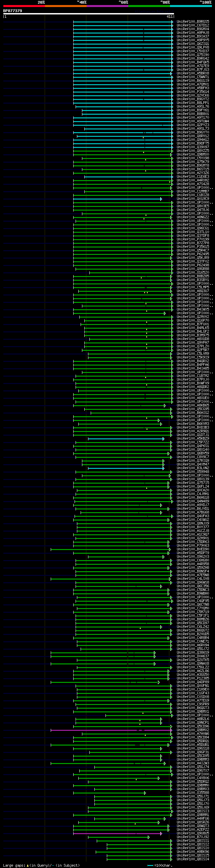This screenshot has width=215, height=868.
Task: Click the cyan ~100% color legend segment
Action: [191, 6]
